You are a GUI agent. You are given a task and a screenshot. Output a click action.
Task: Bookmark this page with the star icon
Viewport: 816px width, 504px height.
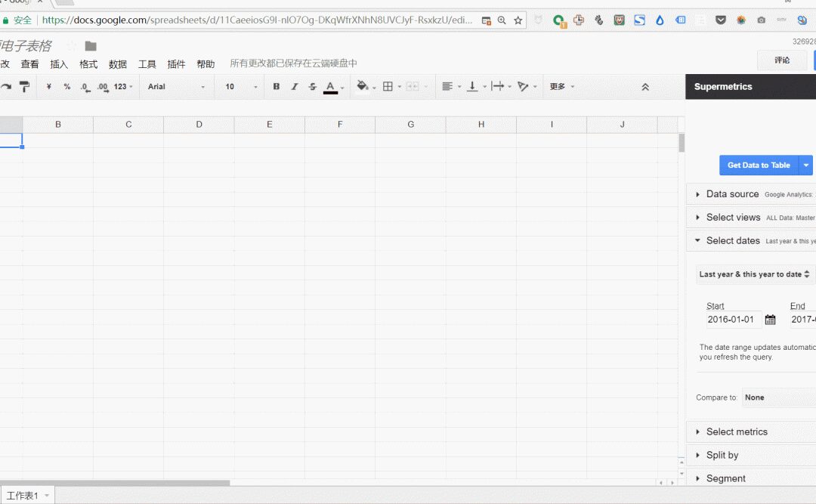click(x=518, y=20)
